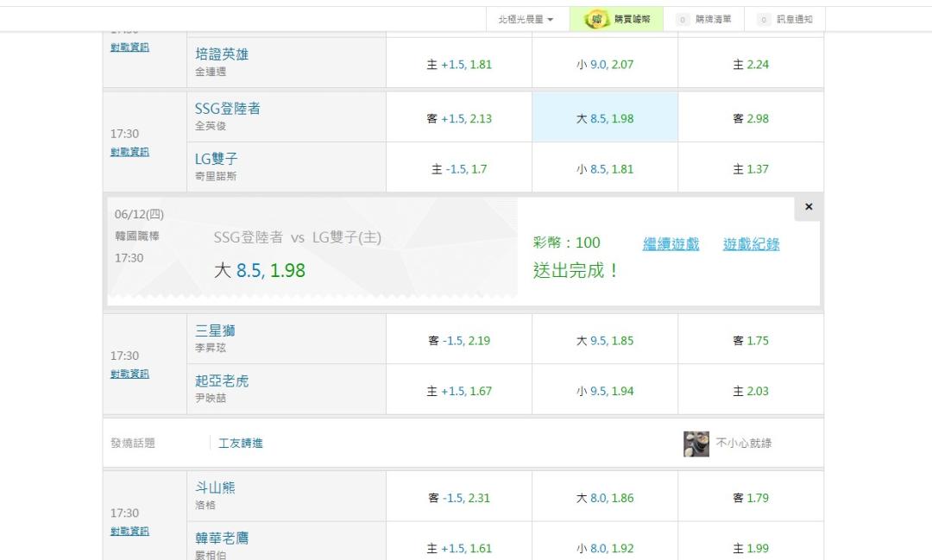Click the 不小心就綠 user avatar thumbnail
Screen dimensions: 932x560
pyautogui.click(x=696, y=444)
